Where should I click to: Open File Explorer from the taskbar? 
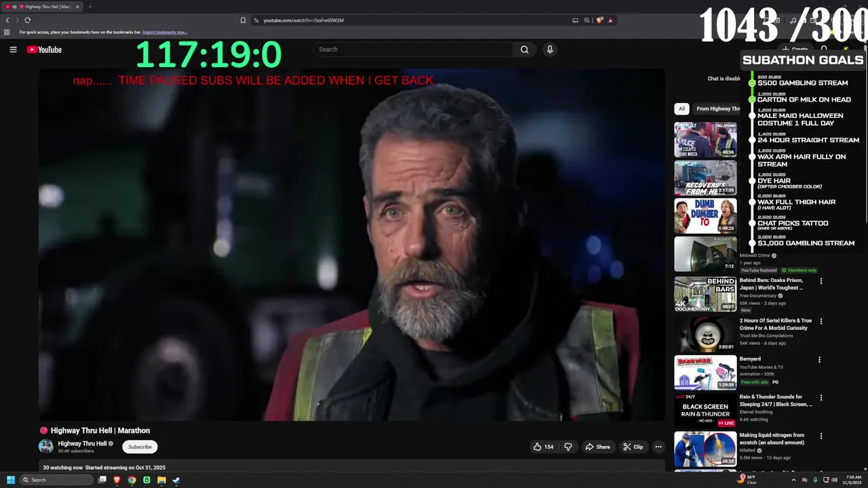point(161,480)
